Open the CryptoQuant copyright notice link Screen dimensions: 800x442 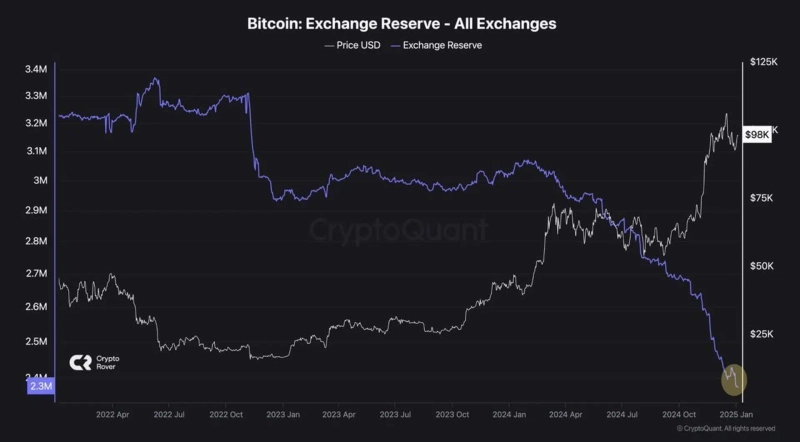pyautogui.click(x=726, y=428)
